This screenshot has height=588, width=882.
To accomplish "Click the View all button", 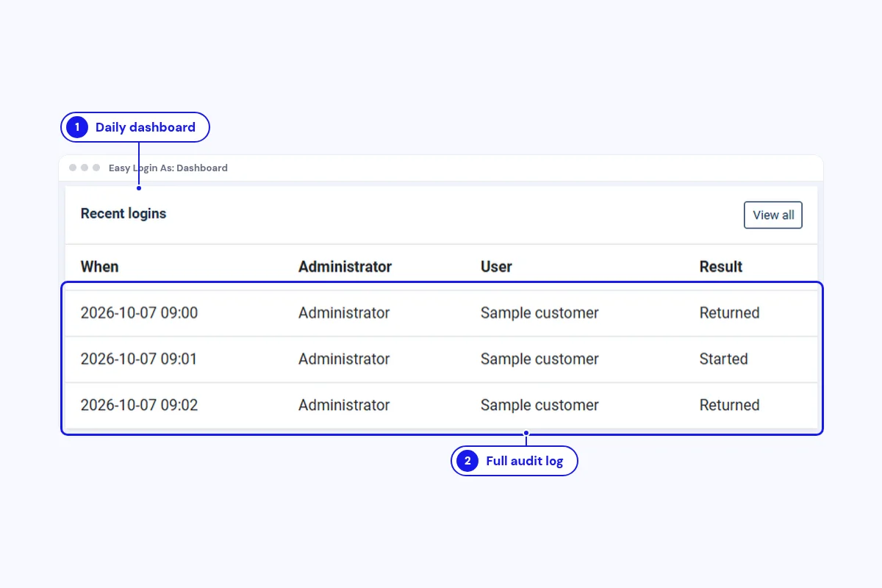I will coord(772,215).
